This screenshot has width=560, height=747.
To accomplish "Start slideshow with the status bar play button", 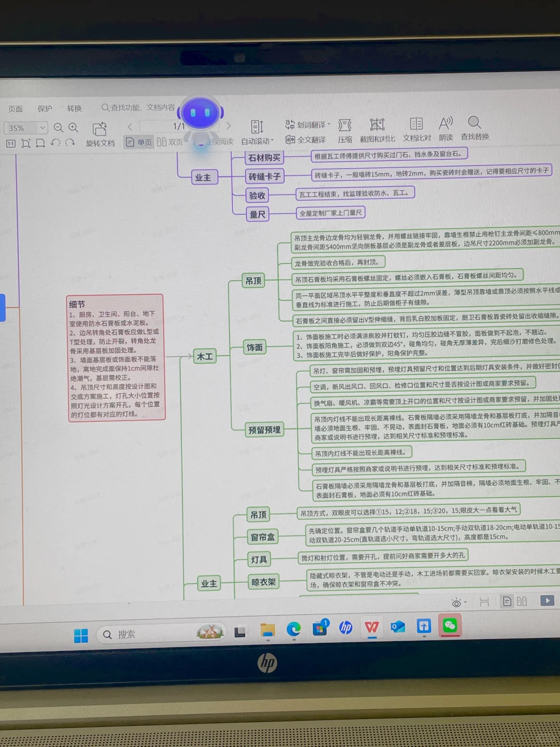I will click(x=547, y=601).
